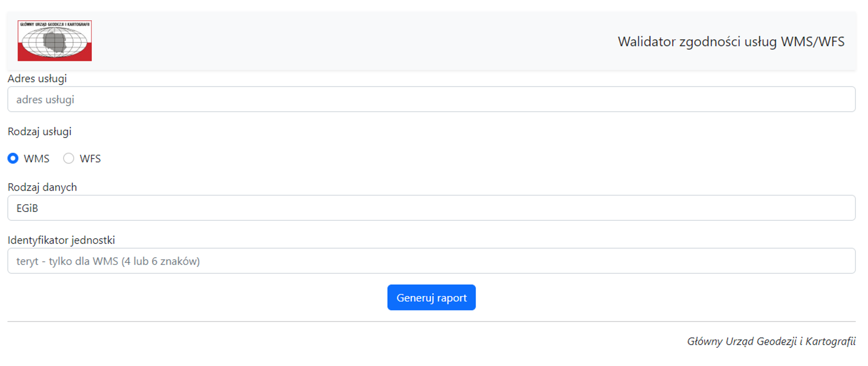Focus the adres usługi input field

[431, 99]
